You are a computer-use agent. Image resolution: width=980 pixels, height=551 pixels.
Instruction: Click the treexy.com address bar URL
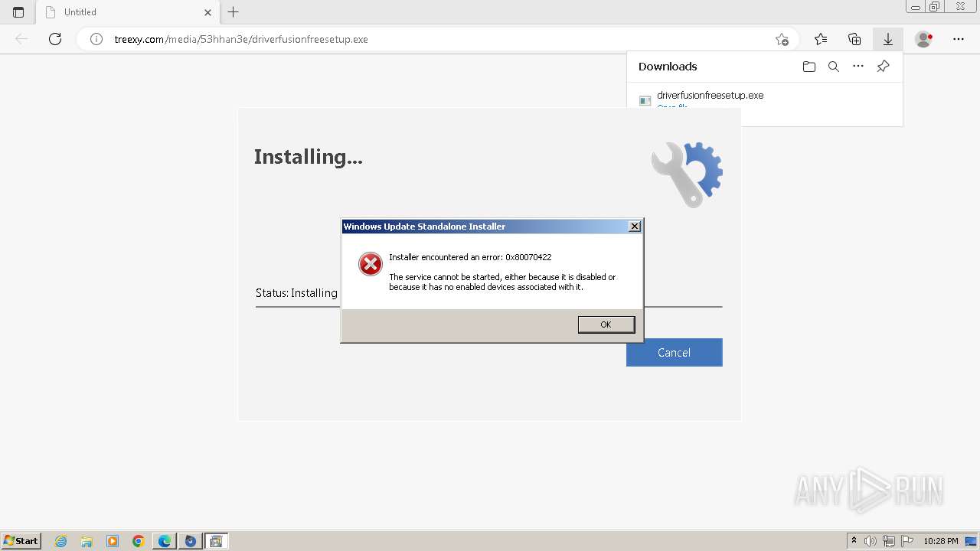point(241,39)
